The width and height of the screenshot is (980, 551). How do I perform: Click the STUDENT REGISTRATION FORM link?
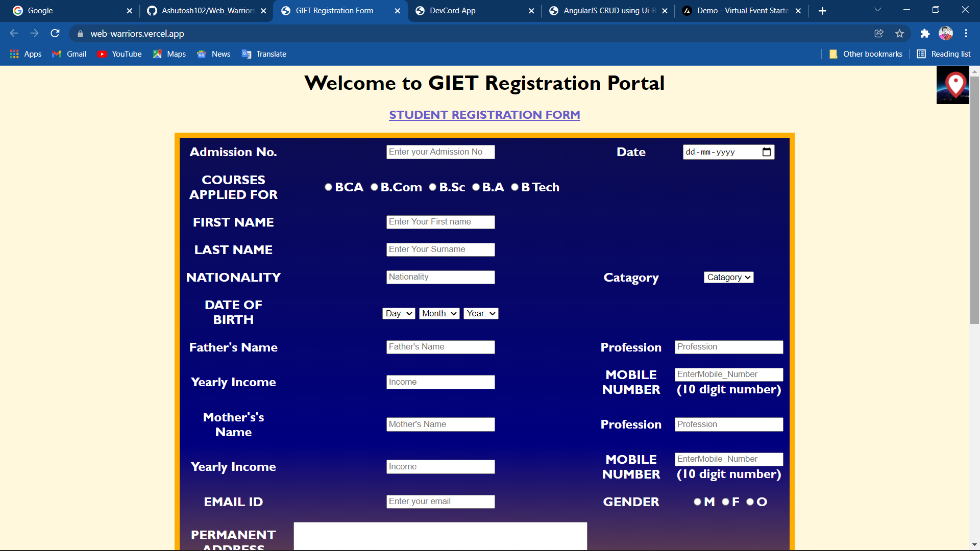pos(484,115)
